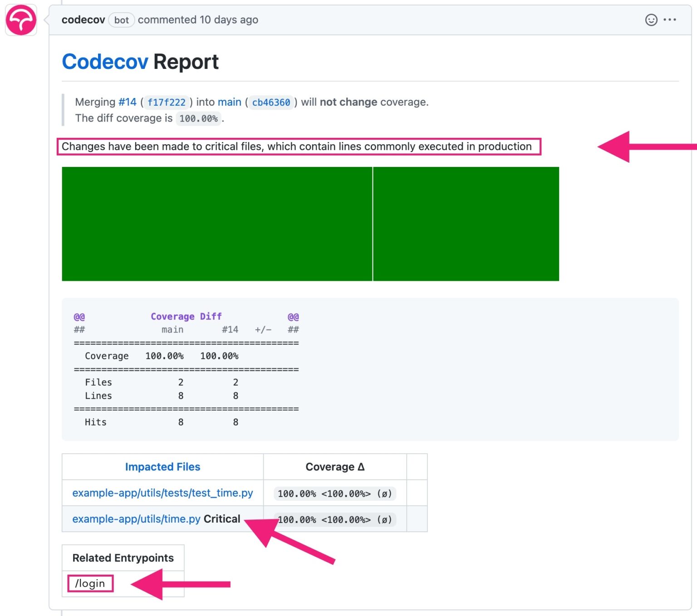This screenshot has height=616, width=697.
Task: Click the Codecov umbrella avatar icon
Action: point(21,20)
